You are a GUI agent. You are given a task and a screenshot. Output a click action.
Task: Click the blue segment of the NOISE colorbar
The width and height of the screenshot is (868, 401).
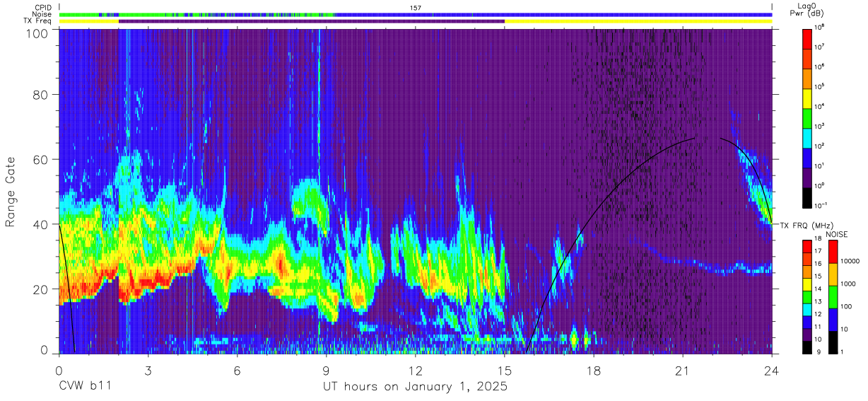[833, 320]
